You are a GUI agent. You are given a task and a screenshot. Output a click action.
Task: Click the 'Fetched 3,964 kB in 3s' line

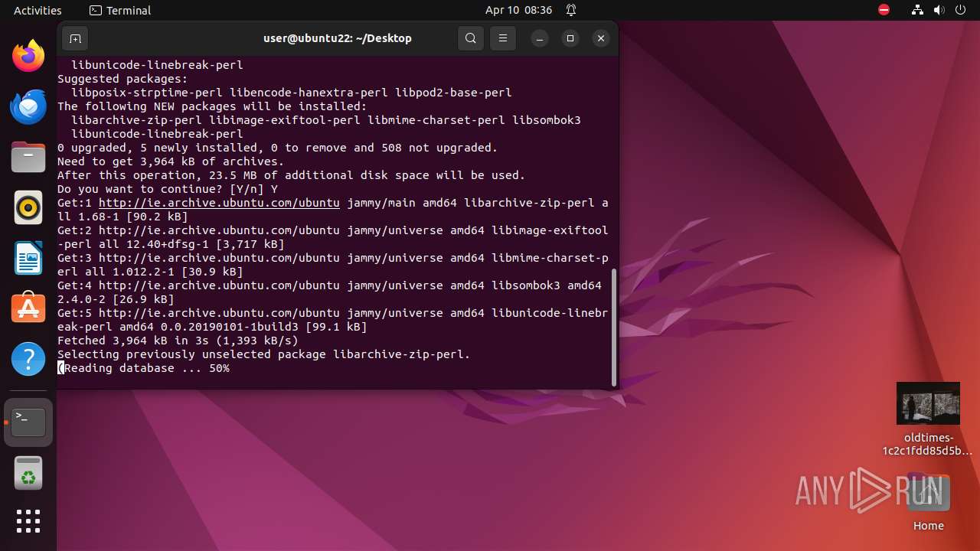click(x=178, y=341)
